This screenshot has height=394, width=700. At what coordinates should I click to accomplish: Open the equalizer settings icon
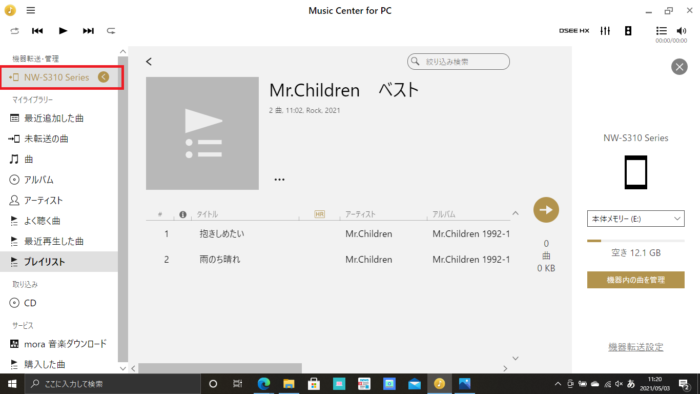click(x=605, y=31)
